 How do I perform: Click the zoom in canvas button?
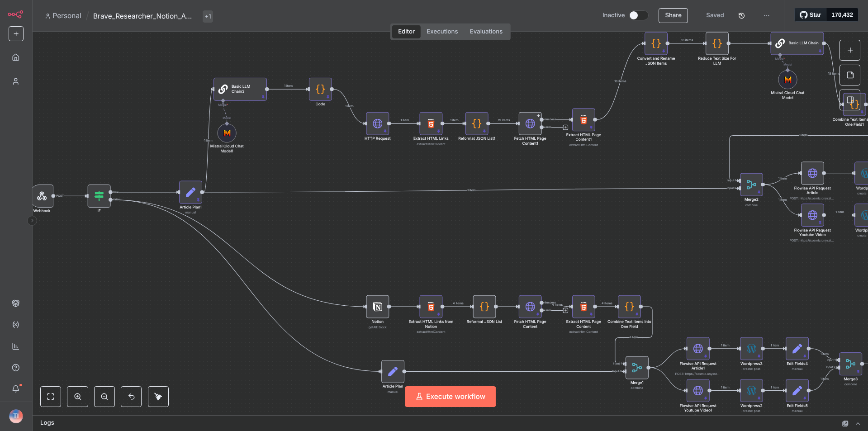pyautogui.click(x=78, y=397)
